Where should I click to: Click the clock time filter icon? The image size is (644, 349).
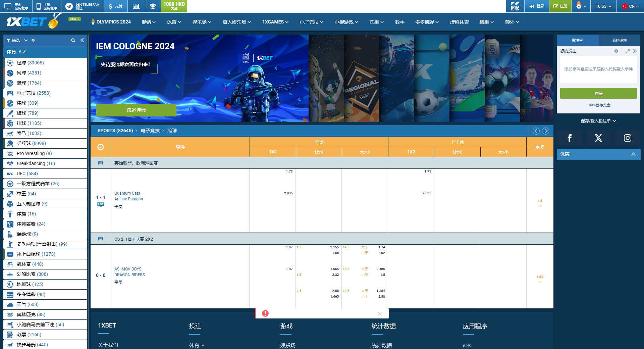tap(100, 147)
